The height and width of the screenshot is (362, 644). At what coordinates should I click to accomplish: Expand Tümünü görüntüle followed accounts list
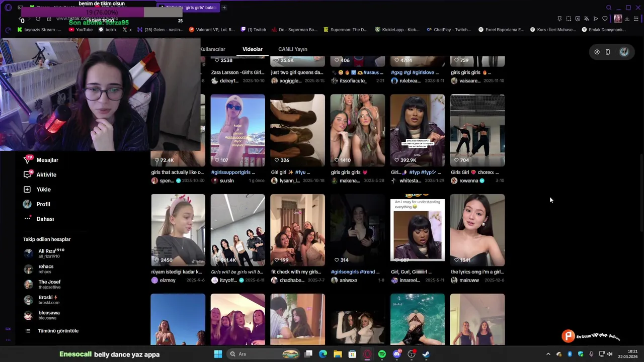point(52,331)
